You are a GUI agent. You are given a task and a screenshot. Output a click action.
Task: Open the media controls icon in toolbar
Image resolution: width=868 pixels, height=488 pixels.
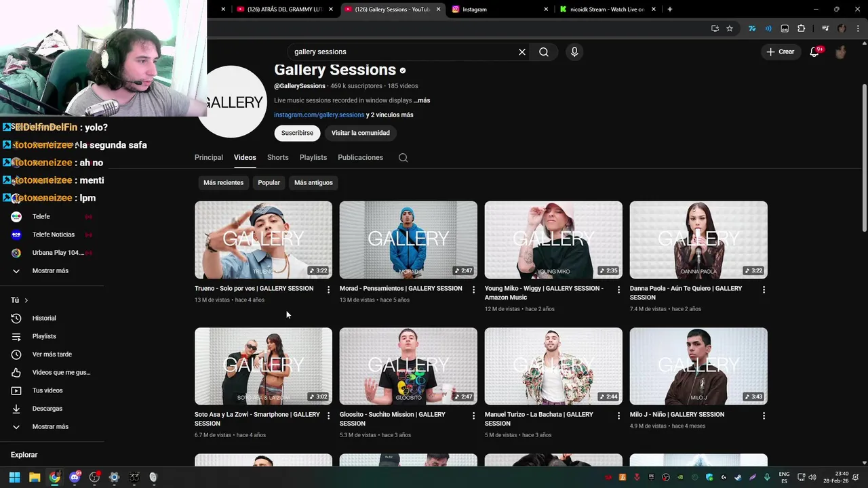pyautogui.click(x=825, y=28)
